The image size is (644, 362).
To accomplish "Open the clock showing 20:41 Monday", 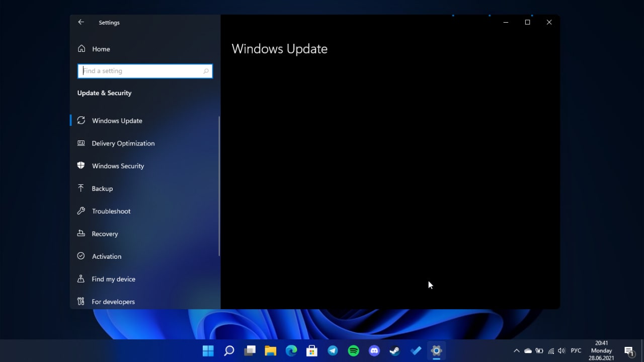I will click(601, 351).
